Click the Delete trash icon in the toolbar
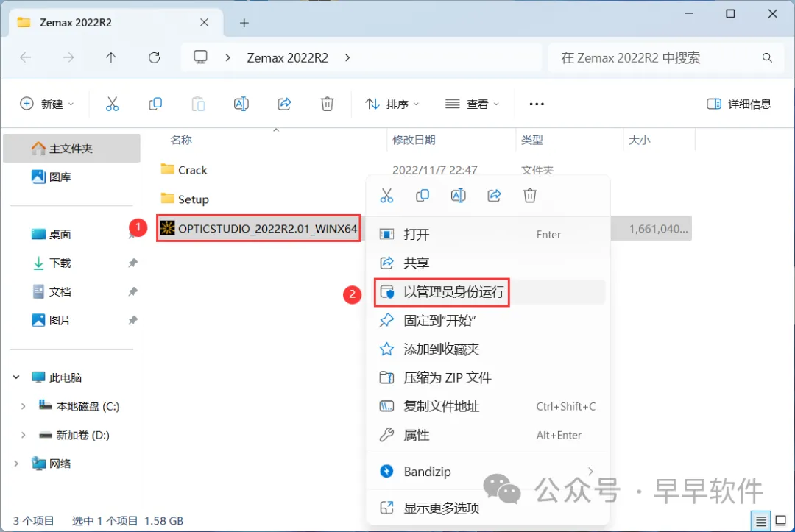Viewport: 795px width, 532px height. click(327, 104)
